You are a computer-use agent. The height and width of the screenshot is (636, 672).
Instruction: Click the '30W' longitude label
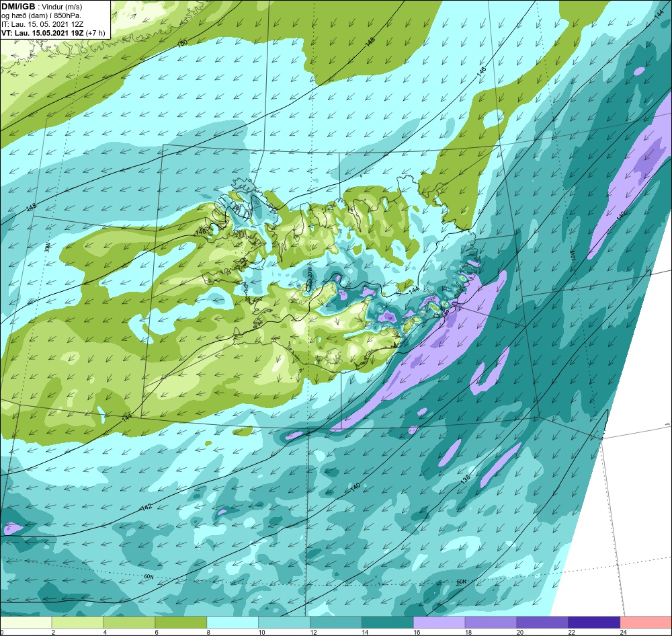pos(48,247)
